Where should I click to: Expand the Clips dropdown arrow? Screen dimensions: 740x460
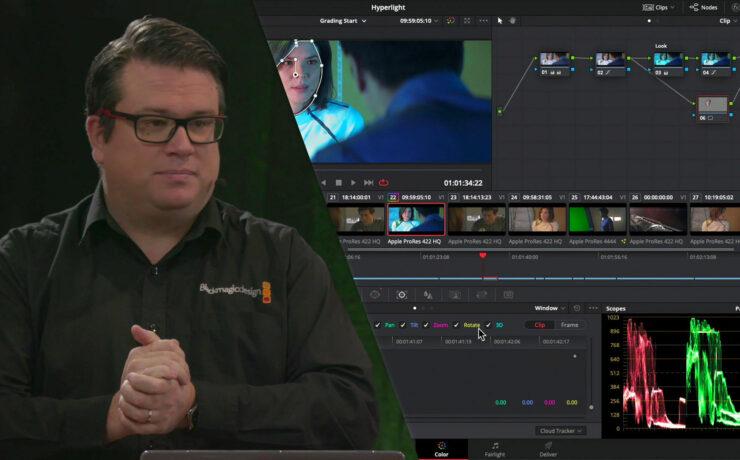pyautogui.click(x=673, y=7)
